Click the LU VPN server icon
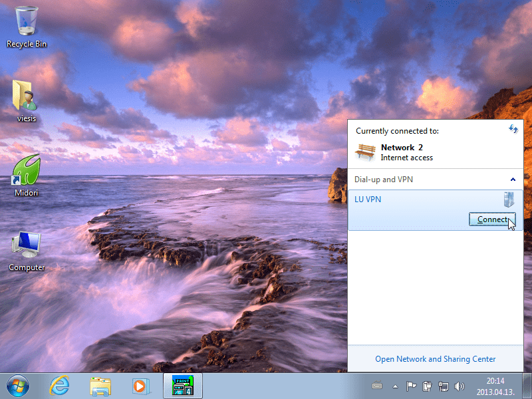 pyautogui.click(x=509, y=199)
